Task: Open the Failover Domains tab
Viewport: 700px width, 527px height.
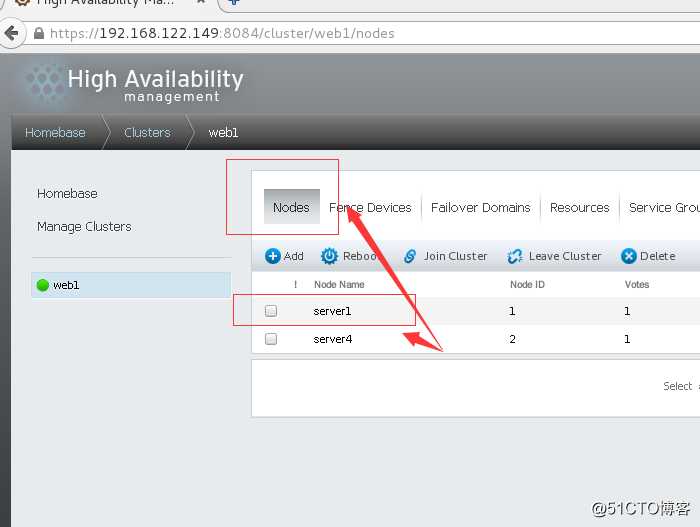Action: pos(480,208)
